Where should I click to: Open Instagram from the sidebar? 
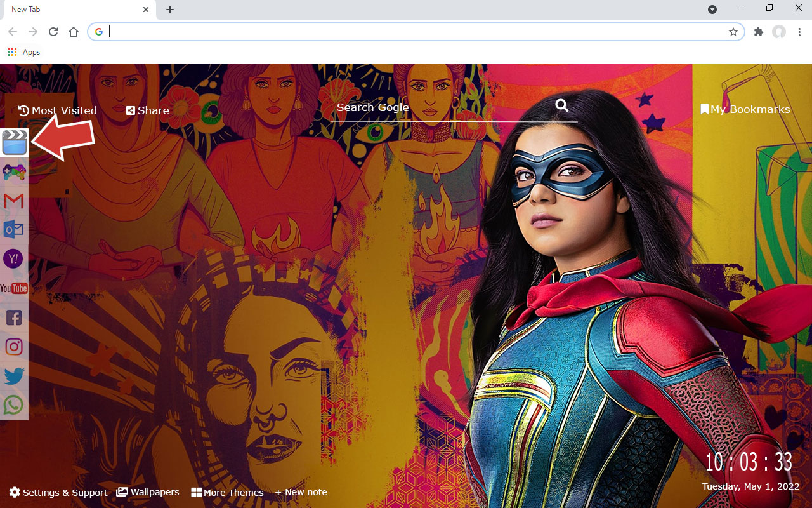point(14,347)
